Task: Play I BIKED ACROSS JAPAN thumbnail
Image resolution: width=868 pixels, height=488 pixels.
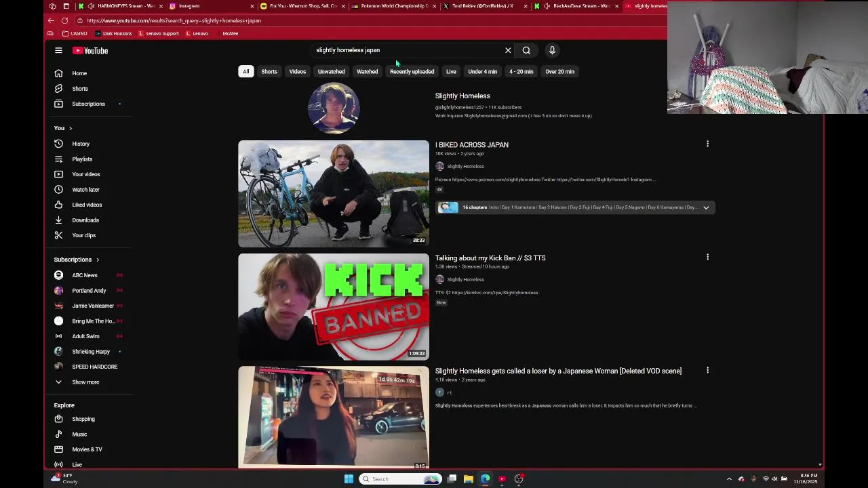Action: [334, 194]
